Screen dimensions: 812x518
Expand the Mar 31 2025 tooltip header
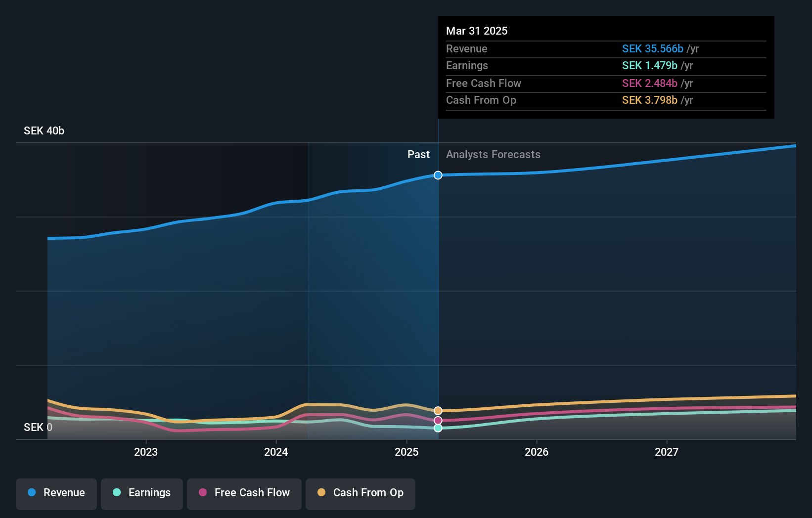[477, 31]
